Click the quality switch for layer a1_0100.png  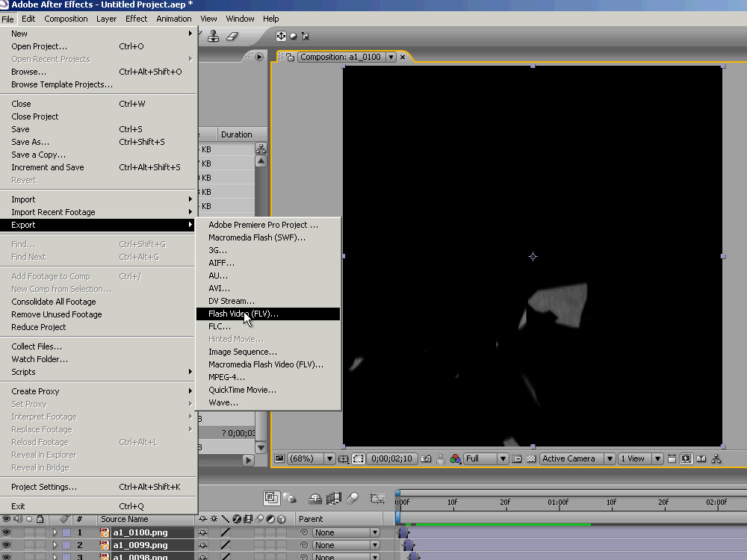click(226, 532)
